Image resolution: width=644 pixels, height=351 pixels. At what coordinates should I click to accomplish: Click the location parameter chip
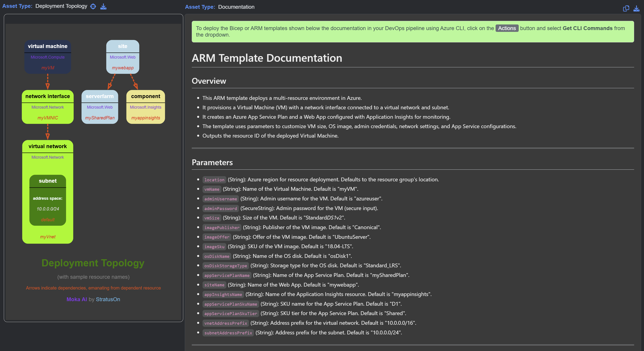tap(214, 180)
